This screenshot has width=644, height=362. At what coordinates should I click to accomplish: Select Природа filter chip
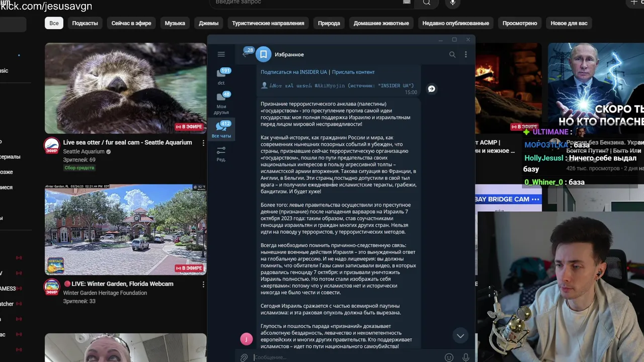click(329, 23)
